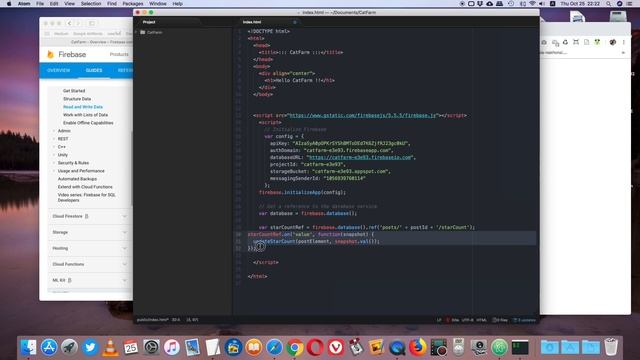Launch Safari compass icon in dock
Viewport: 640px width, 360px height.
274,347
